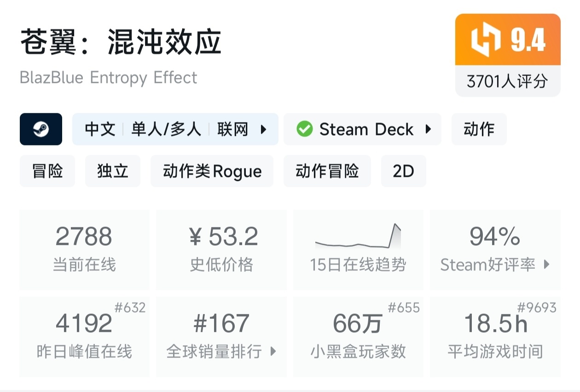Viewport: 580px width, 392px height.
Task: Expand Steam Deck compatibility details arrow
Action: tap(428, 129)
